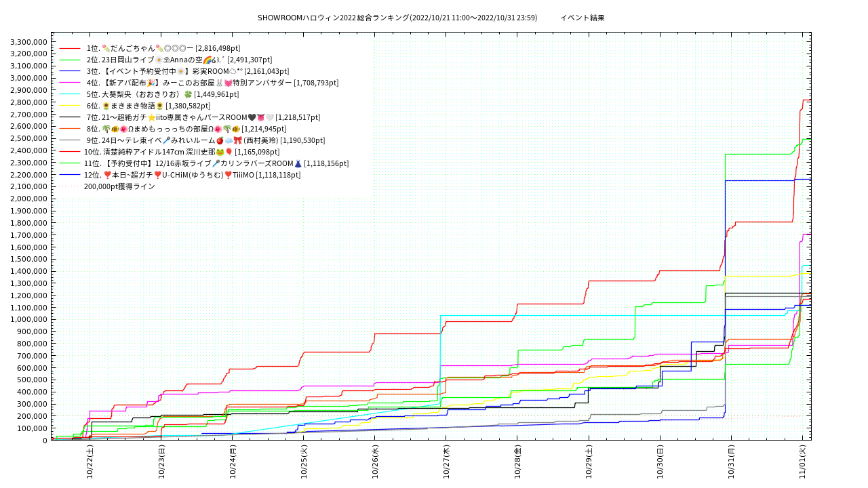Click the 2,800,000 y-axis label
868x488 pixels.
[x=28, y=102]
